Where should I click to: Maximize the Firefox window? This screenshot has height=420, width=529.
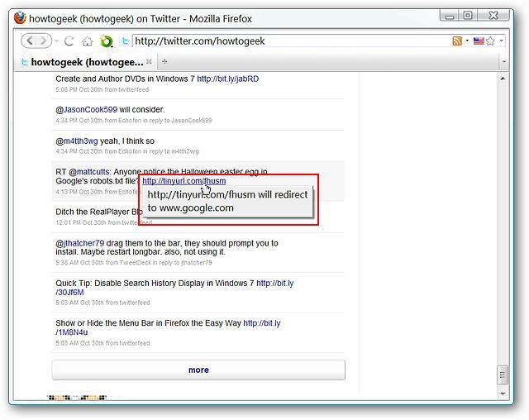(x=468, y=16)
